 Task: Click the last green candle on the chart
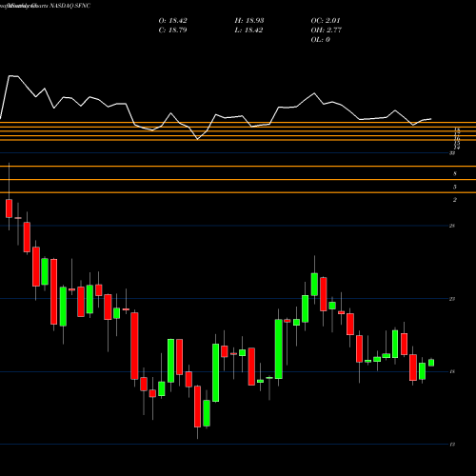pyautogui.click(x=431, y=363)
